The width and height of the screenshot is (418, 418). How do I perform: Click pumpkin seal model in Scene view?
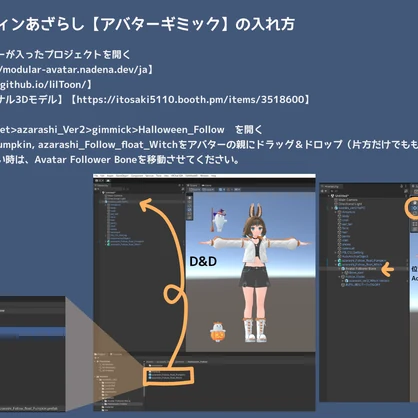pos(218,331)
